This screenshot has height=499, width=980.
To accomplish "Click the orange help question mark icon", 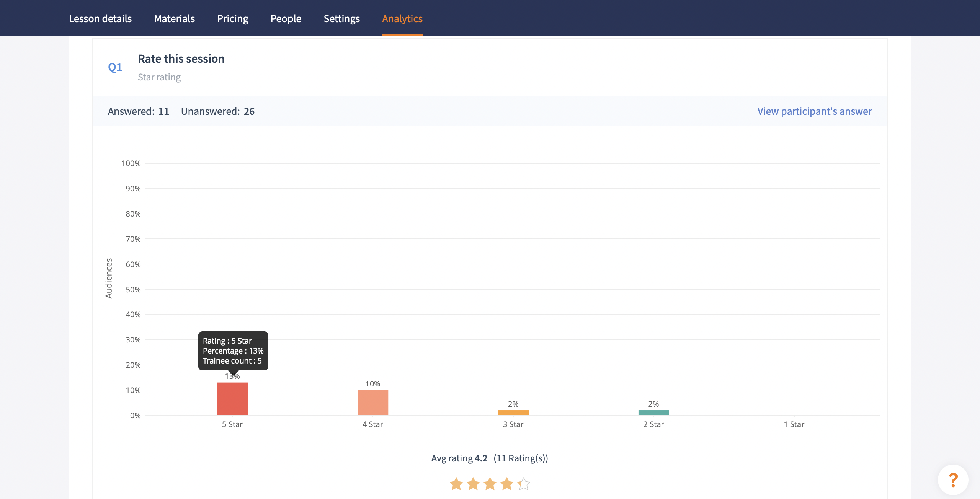I will tap(953, 479).
